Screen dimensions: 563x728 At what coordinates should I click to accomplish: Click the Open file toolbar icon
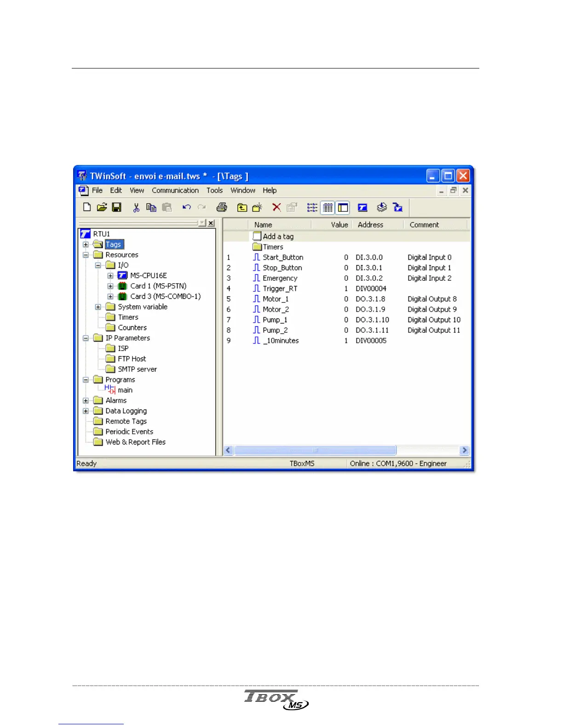[x=102, y=207]
